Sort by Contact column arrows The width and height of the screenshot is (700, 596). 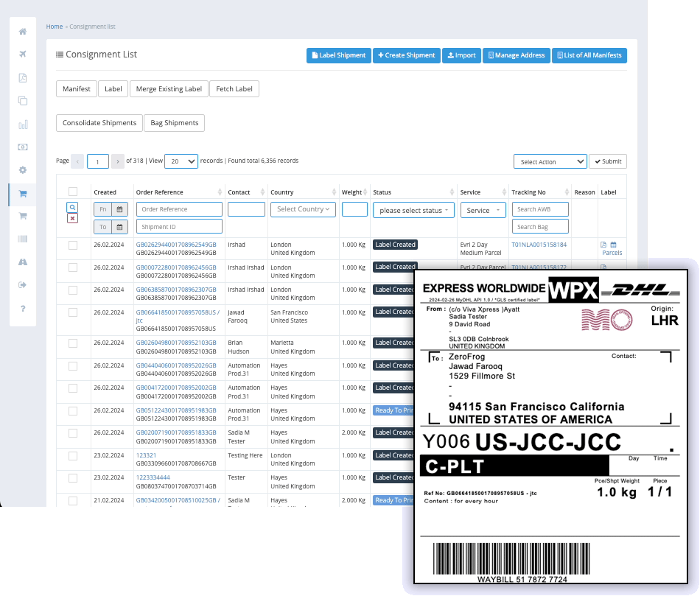click(x=262, y=192)
